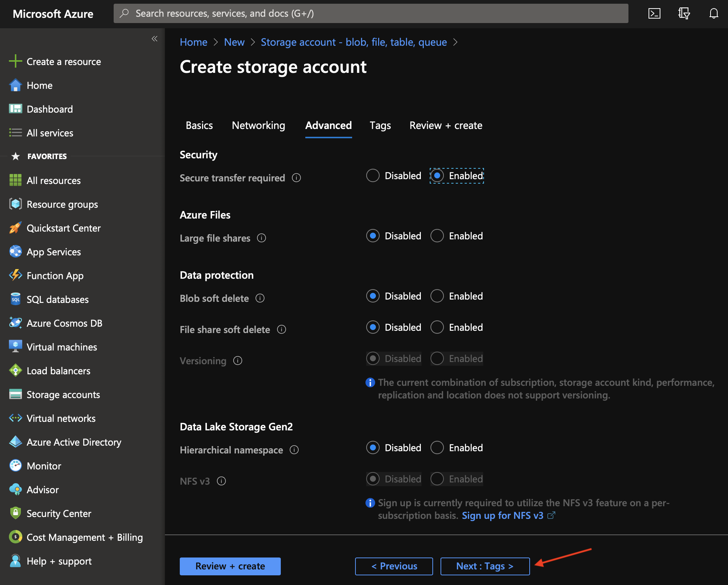728x585 pixels.
Task: Click the blue Review + create button
Action: [x=230, y=566]
